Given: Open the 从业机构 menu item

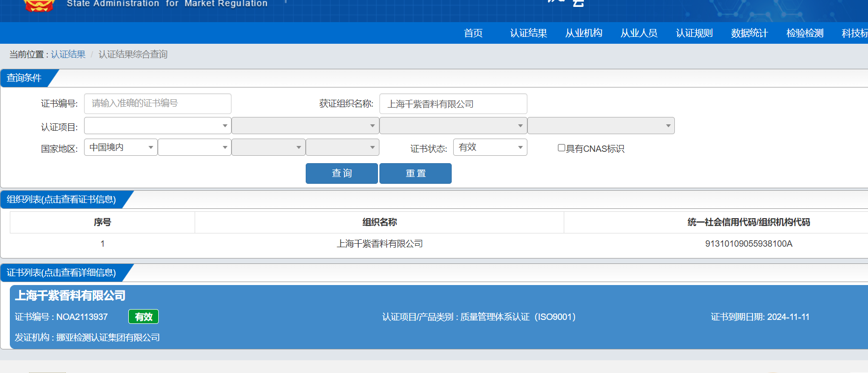Looking at the screenshot, I should (x=583, y=33).
